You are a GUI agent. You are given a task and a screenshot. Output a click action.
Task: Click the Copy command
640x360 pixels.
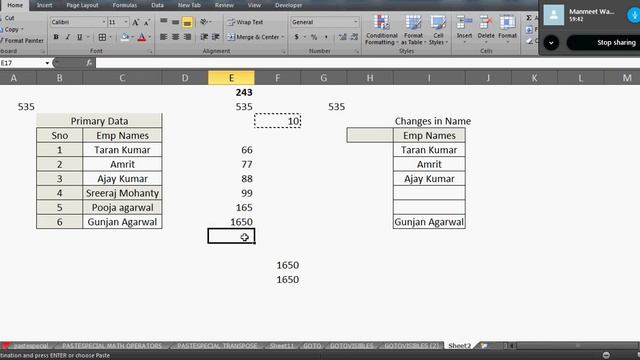pyautogui.click(x=11, y=29)
